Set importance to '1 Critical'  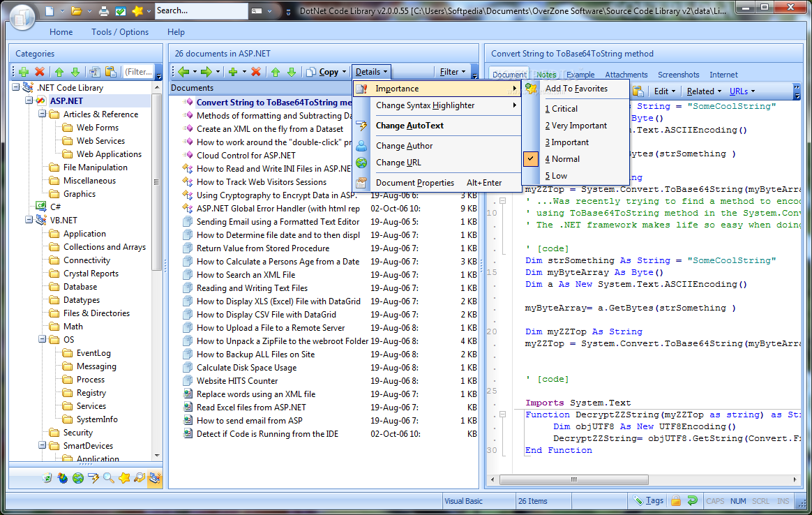click(x=576, y=109)
